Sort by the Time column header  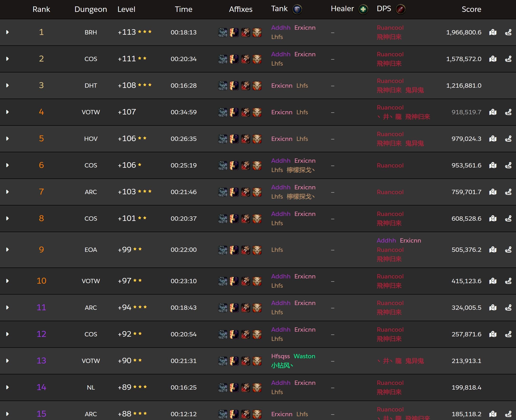(x=183, y=9)
